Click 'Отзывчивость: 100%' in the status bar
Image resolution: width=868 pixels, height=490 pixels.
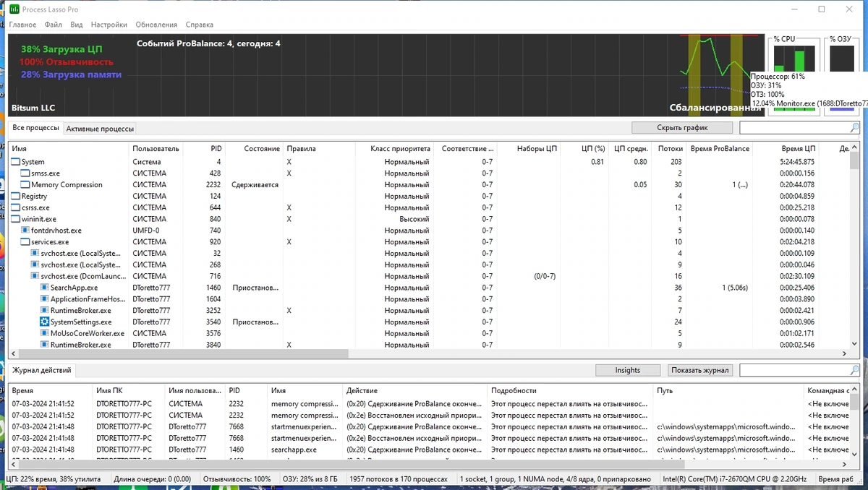click(x=237, y=478)
